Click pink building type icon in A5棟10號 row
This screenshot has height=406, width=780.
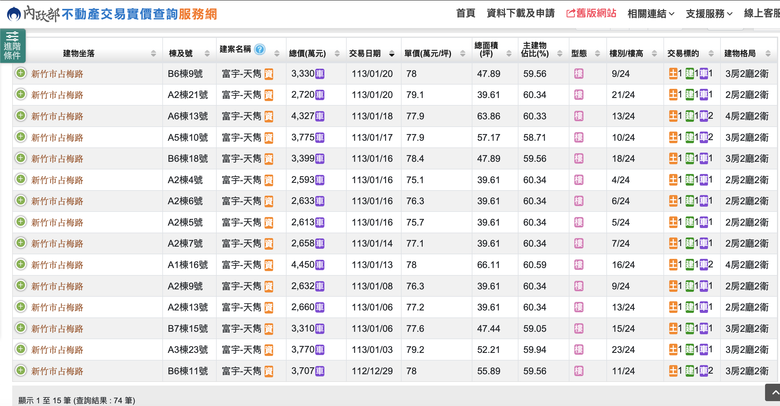pyautogui.click(x=579, y=137)
